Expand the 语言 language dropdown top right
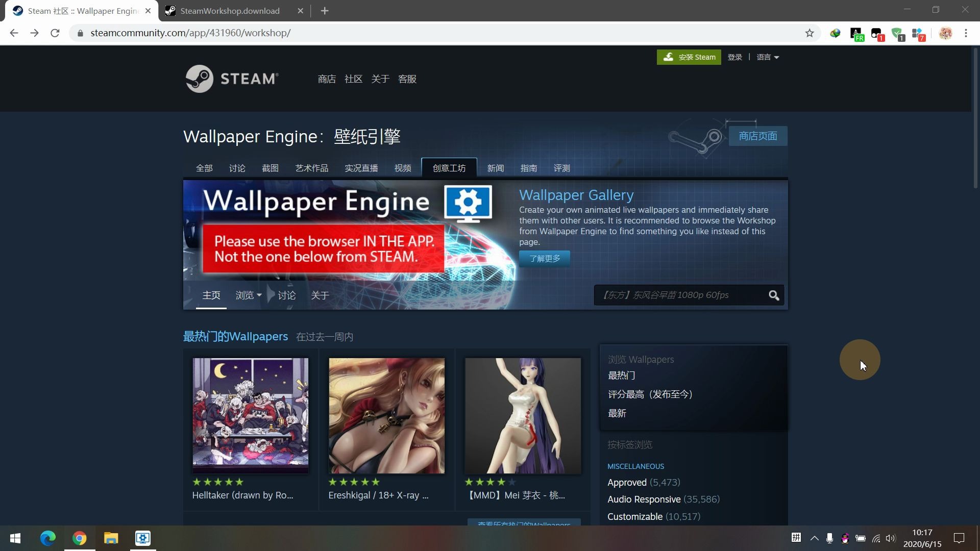 pos(767,57)
